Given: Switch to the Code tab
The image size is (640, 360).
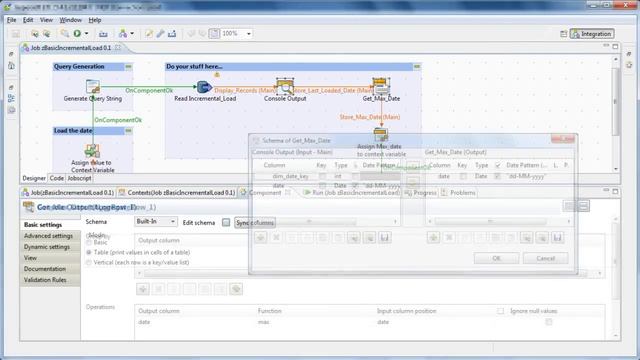Looking at the screenshot, I should 57,178.
